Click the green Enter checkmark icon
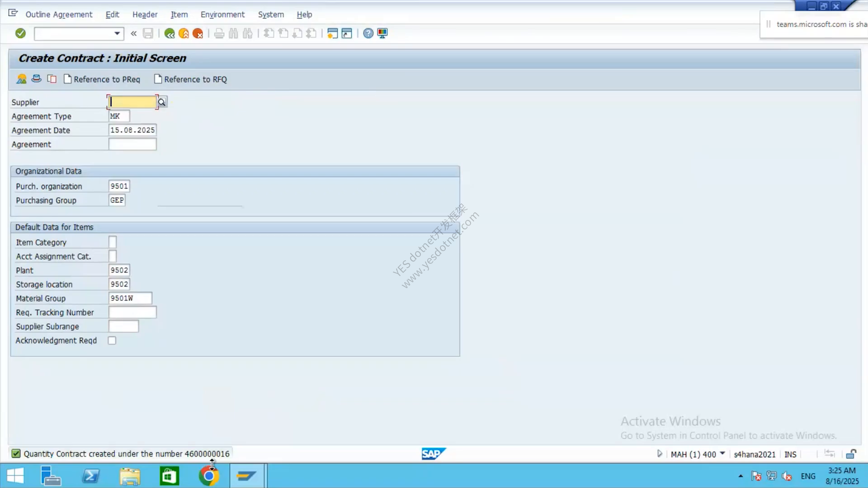Image resolution: width=868 pixels, height=488 pixels. [x=20, y=33]
